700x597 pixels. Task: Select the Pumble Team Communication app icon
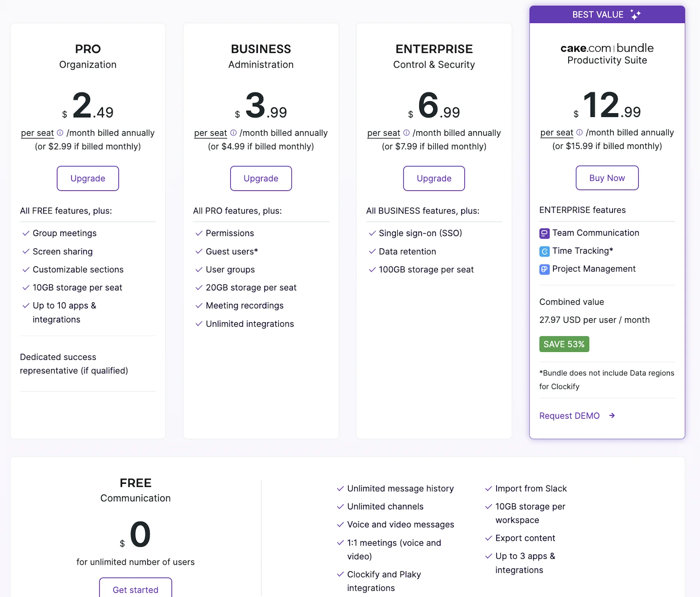(544, 233)
